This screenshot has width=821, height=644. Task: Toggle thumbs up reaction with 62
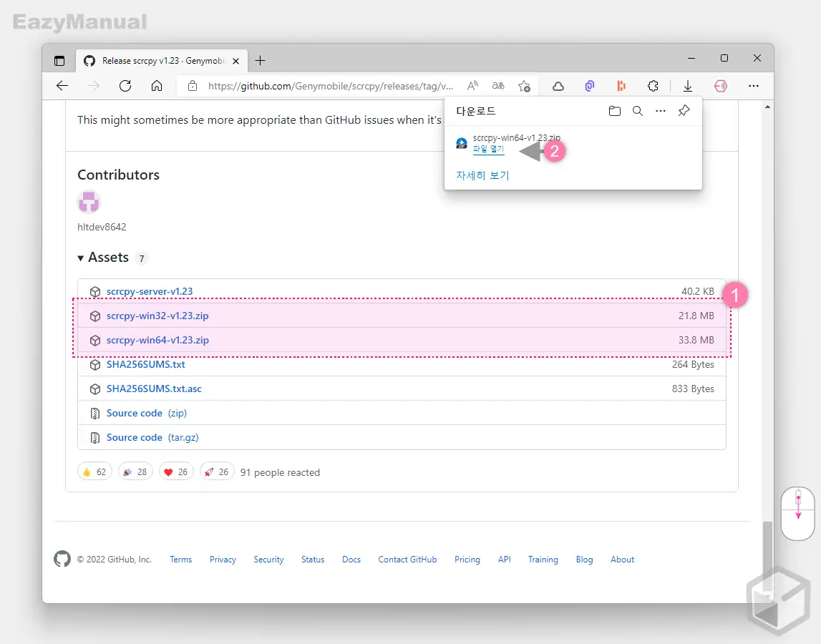(94, 472)
